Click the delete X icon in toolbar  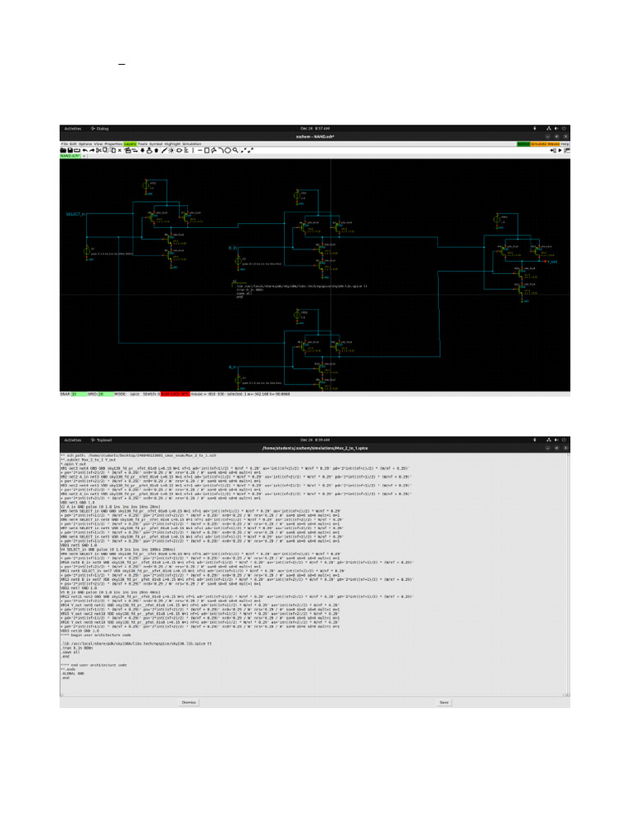pos(119,150)
